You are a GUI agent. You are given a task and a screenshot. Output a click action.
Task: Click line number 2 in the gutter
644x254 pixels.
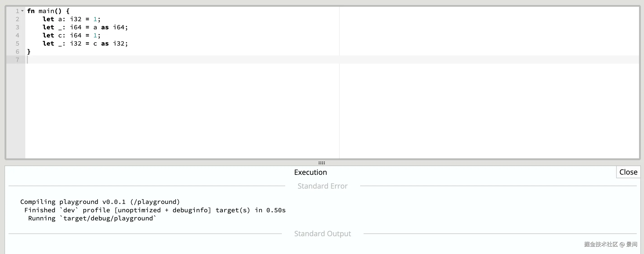coord(17,19)
